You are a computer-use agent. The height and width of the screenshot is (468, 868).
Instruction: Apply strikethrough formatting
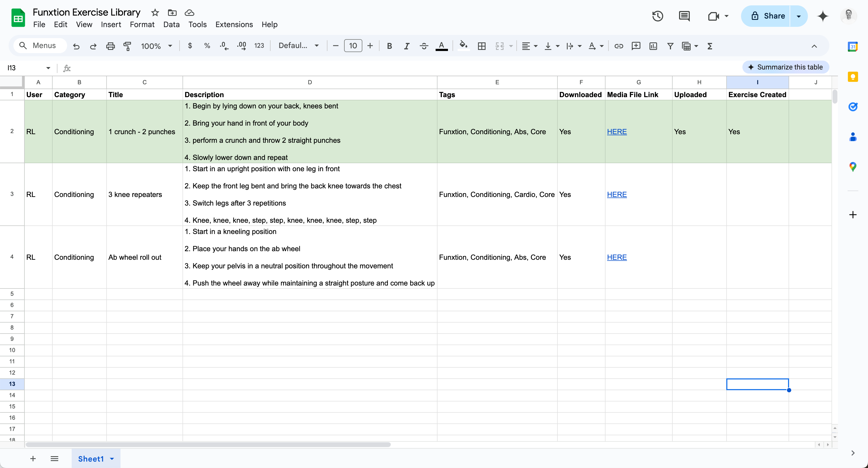click(x=424, y=46)
